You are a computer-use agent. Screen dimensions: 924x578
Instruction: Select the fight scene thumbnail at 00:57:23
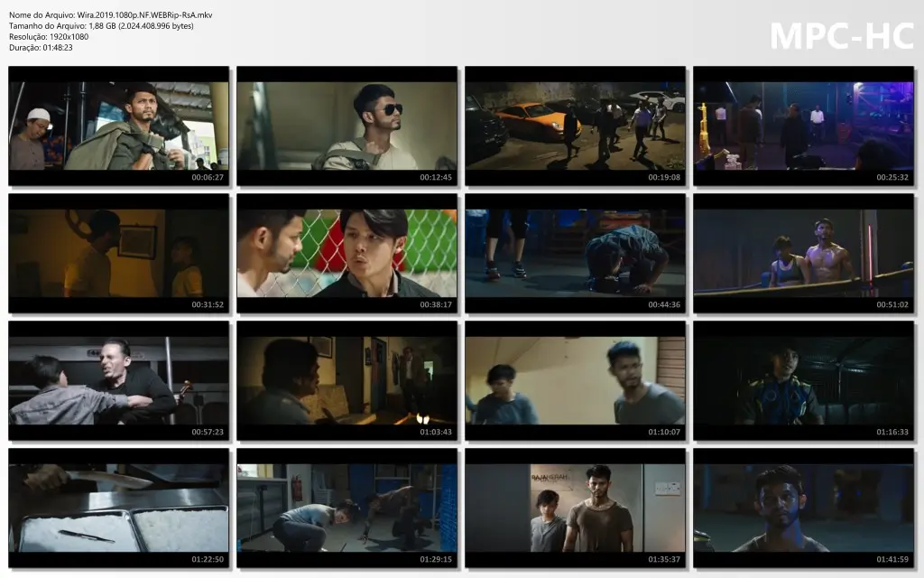pos(117,378)
